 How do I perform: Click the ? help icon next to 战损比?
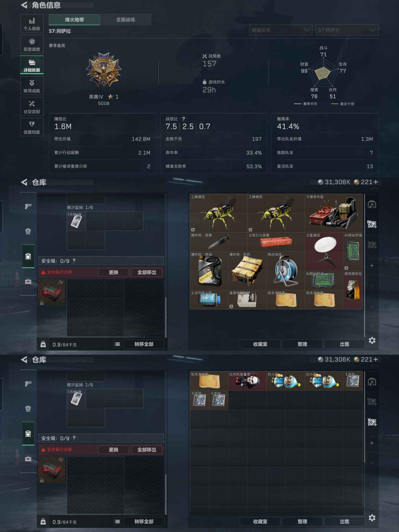183,119
